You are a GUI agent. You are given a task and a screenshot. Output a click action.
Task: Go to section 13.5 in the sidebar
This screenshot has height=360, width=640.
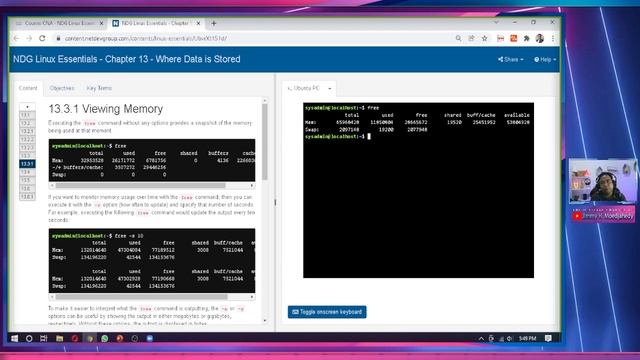(x=27, y=180)
